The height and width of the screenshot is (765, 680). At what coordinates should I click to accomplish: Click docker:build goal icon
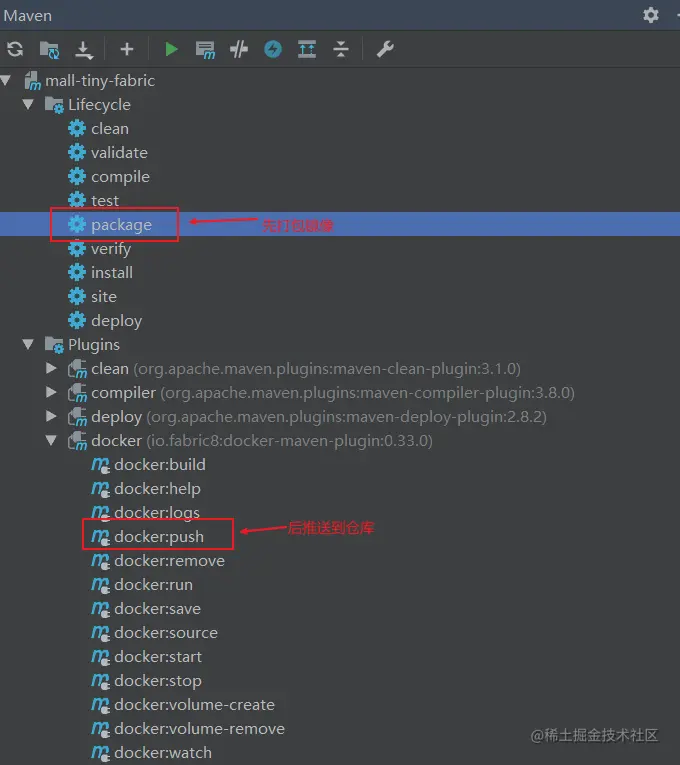pyautogui.click(x=100, y=465)
